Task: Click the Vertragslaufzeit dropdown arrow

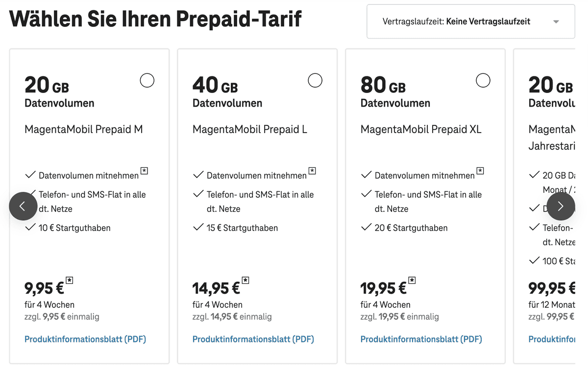Action: click(x=556, y=22)
